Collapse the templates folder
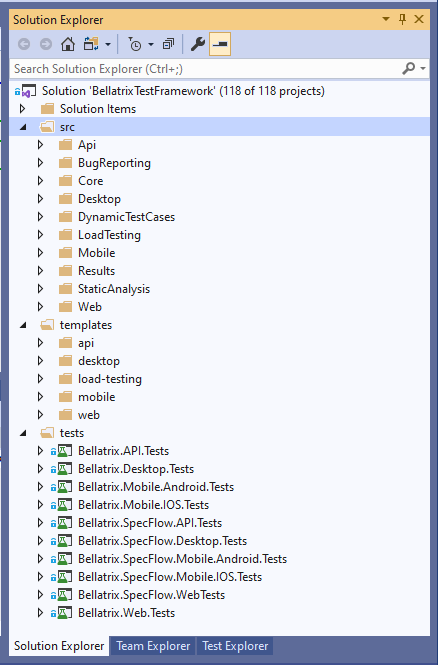The width and height of the screenshot is (438, 665). (23, 325)
